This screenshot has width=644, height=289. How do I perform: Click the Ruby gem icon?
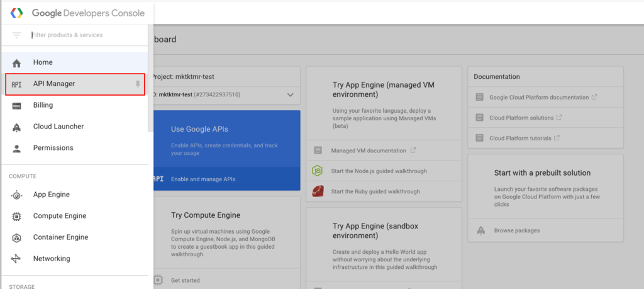click(318, 191)
